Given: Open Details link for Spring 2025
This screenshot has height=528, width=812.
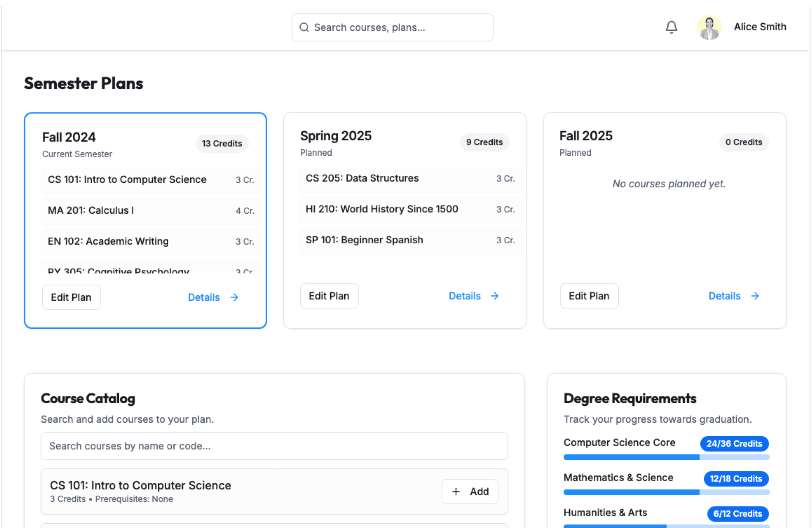Looking at the screenshot, I should (x=464, y=296).
